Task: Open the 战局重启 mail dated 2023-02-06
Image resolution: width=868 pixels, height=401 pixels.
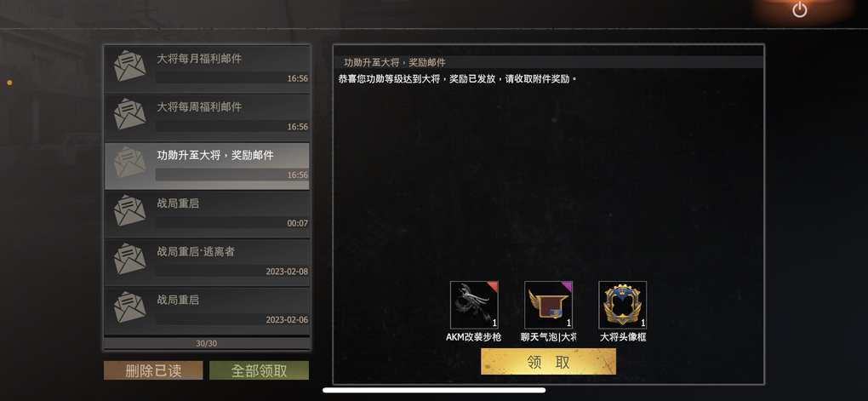Action: pos(207,310)
